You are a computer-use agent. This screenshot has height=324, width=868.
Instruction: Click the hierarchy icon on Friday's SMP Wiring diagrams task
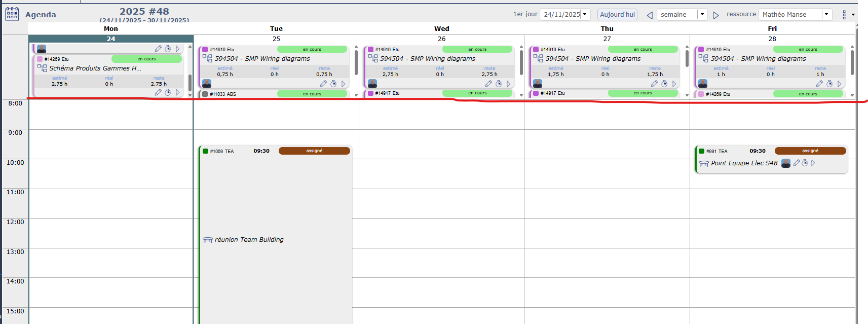coord(703,58)
